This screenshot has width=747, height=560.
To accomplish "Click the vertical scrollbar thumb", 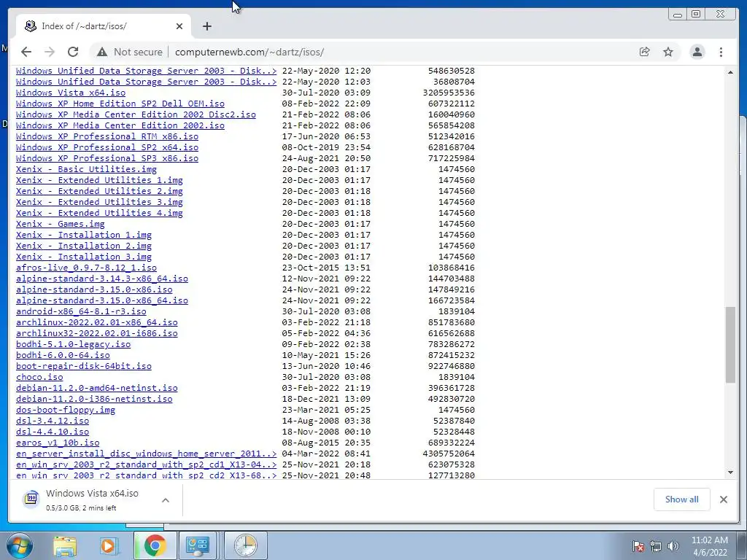I will pos(730,345).
